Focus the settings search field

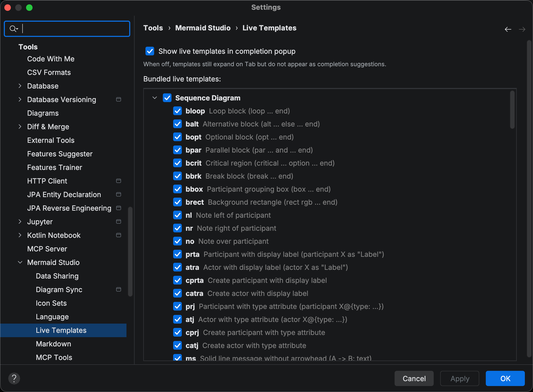click(67, 29)
